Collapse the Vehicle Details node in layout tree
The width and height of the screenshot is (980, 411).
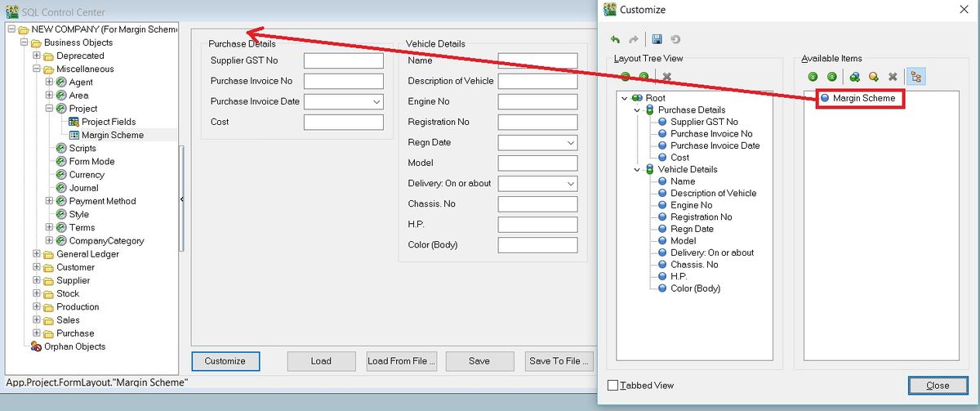pos(638,169)
